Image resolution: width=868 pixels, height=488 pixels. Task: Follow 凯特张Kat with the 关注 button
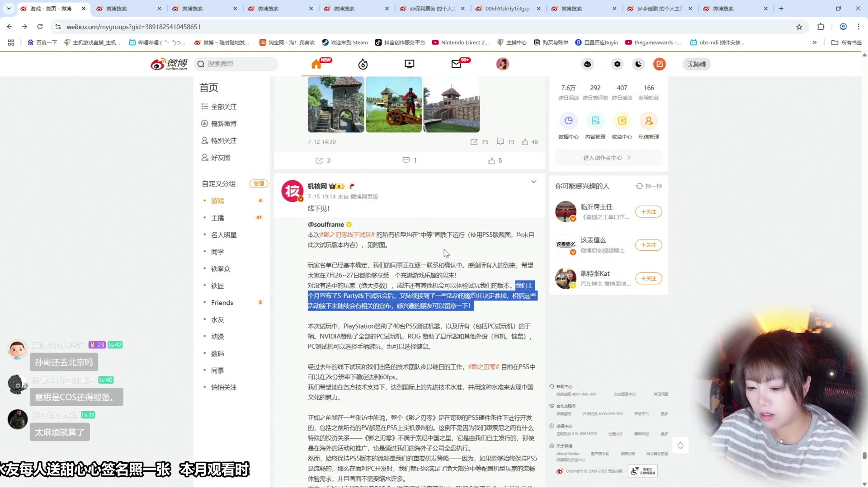click(648, 278)
